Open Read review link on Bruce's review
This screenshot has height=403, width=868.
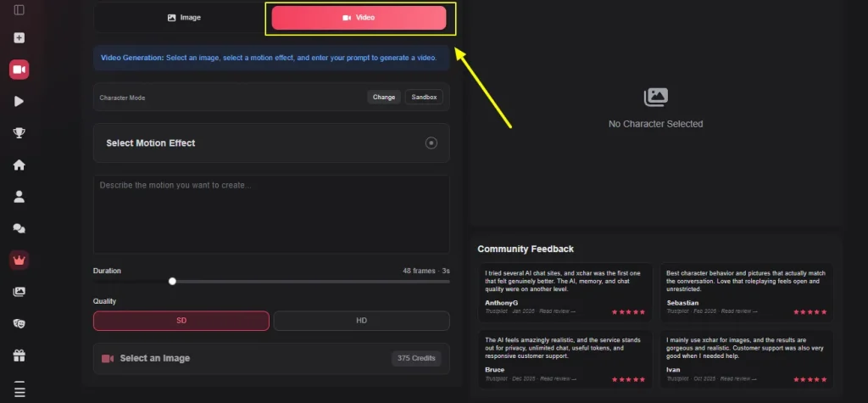(x=558, y=378)
